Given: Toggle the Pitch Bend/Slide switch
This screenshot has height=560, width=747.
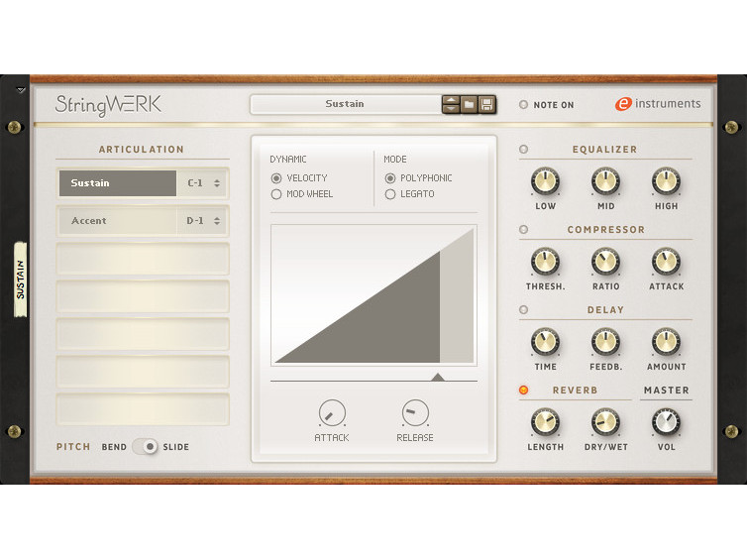Looking at the screenshot, I should (x=145, y=447).
